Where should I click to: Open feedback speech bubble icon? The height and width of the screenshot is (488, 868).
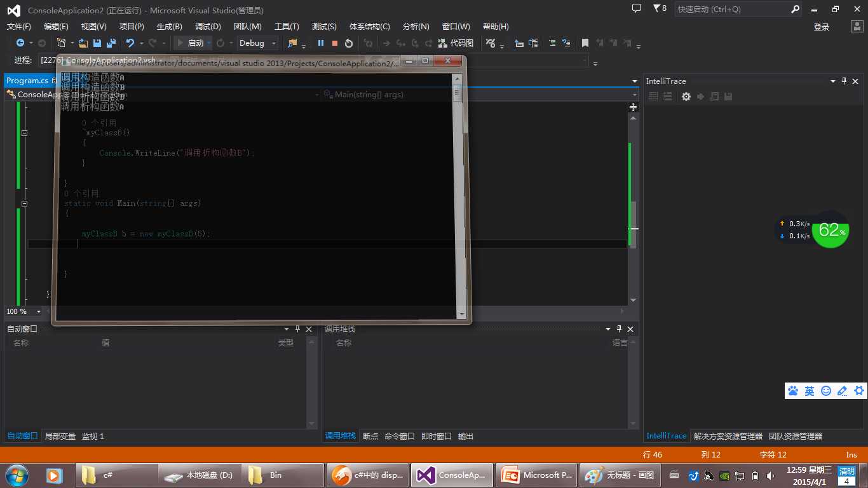pyautogui.click(x=637, y=9)
